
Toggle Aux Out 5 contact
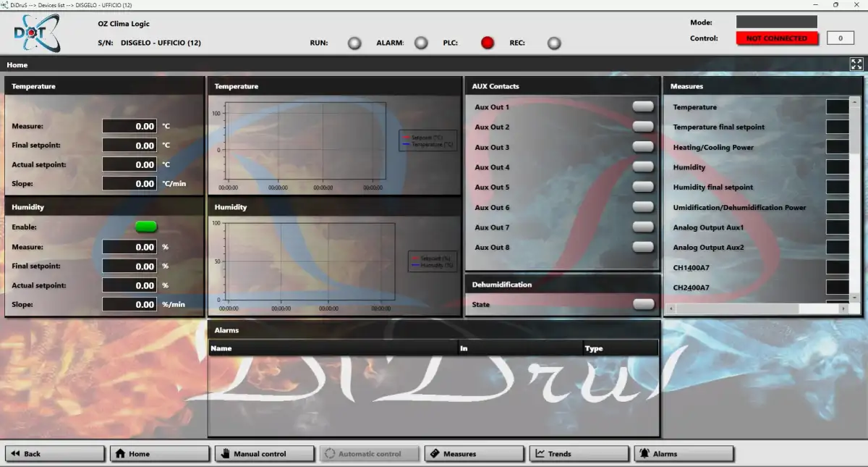pos(642,188)
